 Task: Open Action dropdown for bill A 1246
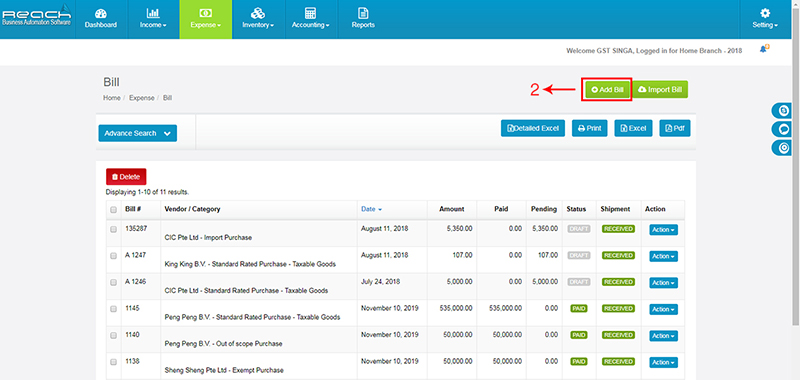pyautogui.click(x=663, y=283)
